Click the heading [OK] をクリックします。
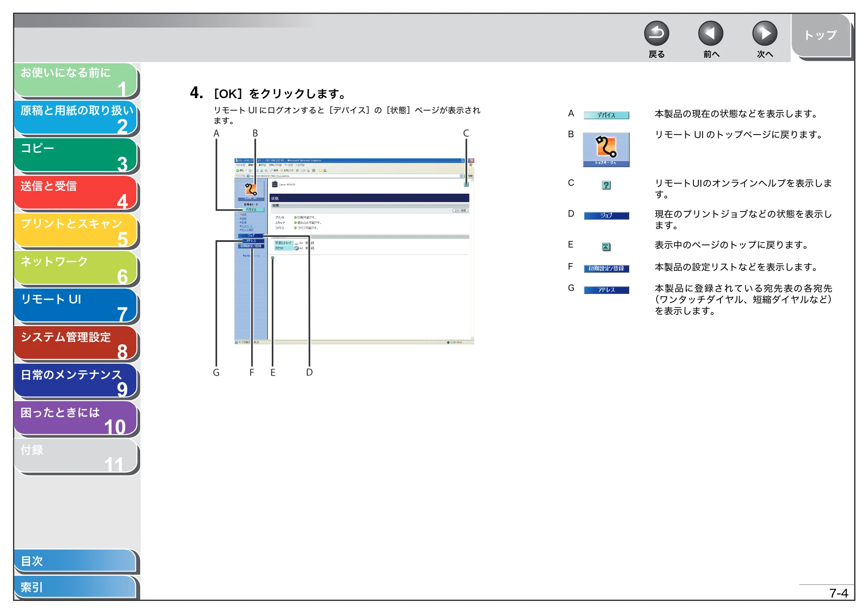868x614 pixels. (280, 94)
